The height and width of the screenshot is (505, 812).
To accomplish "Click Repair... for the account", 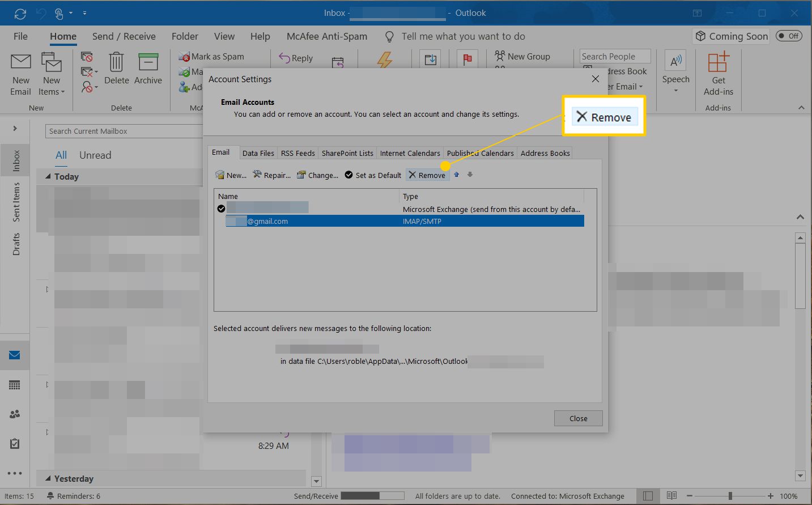I will [x=271, y=175].
